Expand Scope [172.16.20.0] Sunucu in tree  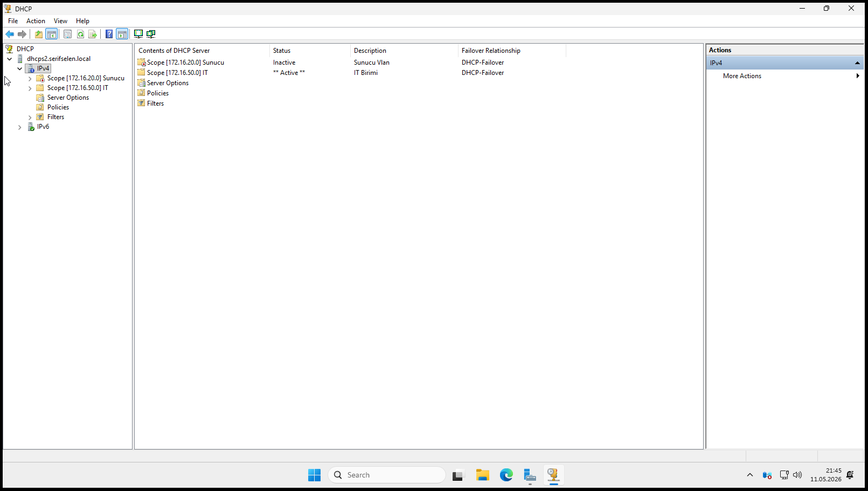tap(30, 79)
